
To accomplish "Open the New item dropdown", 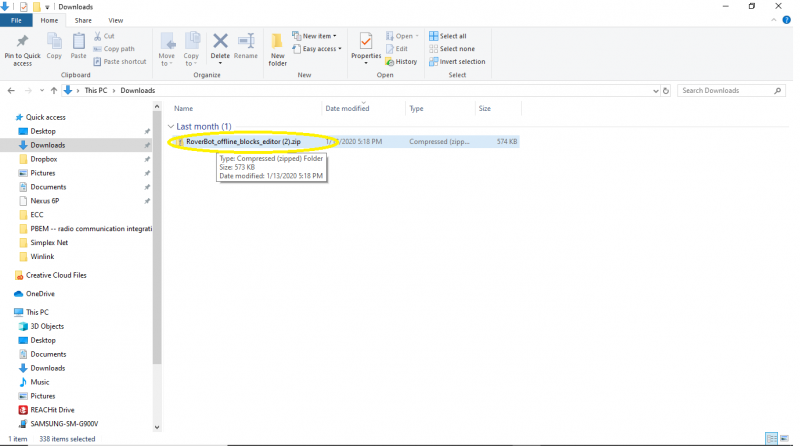I will click(314, 36).
